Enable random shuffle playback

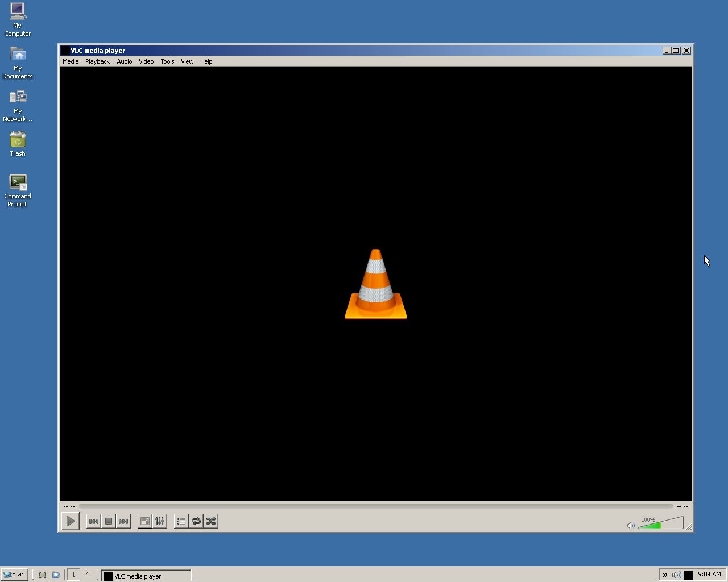(210, 521)
